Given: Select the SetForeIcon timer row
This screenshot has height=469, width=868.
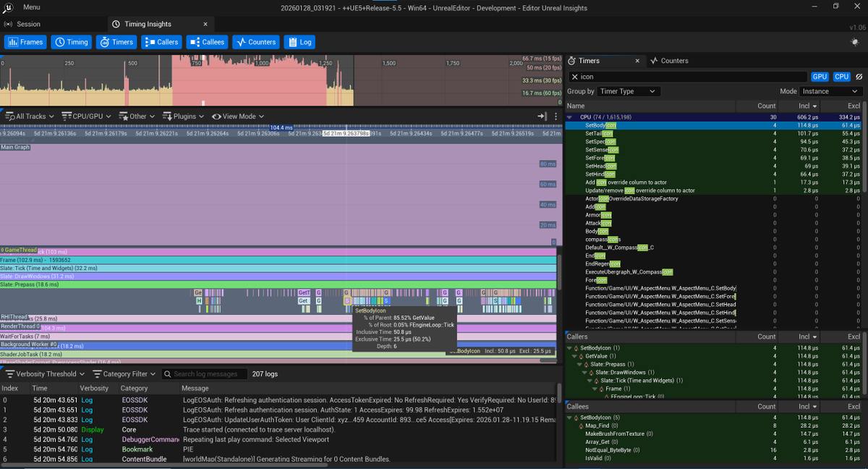Looking at the screenshot, I should pyautogui.click(x=713, y=158).
